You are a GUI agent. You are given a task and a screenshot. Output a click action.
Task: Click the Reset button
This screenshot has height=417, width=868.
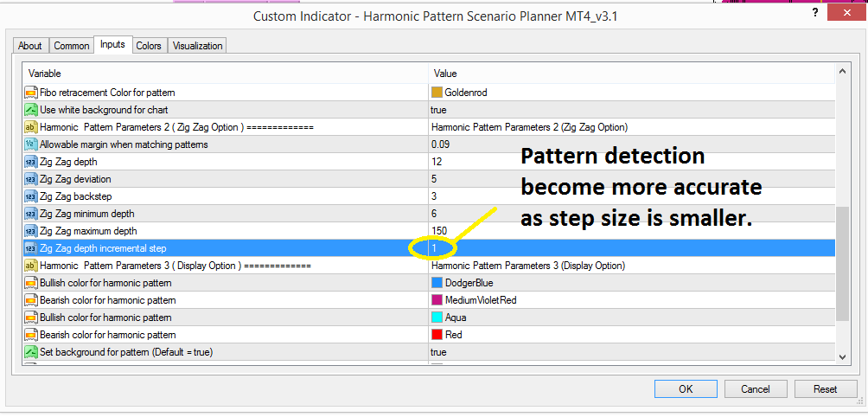point(826,389)
